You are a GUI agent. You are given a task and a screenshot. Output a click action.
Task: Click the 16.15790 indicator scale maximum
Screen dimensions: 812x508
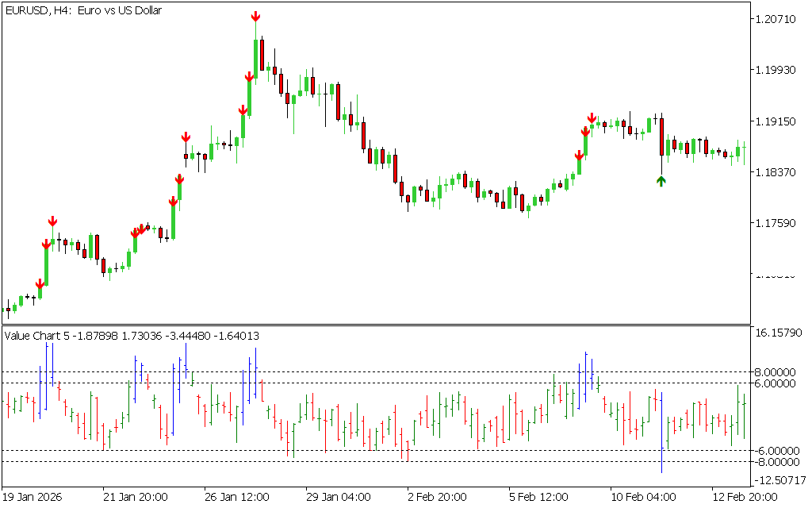(779, 333)
